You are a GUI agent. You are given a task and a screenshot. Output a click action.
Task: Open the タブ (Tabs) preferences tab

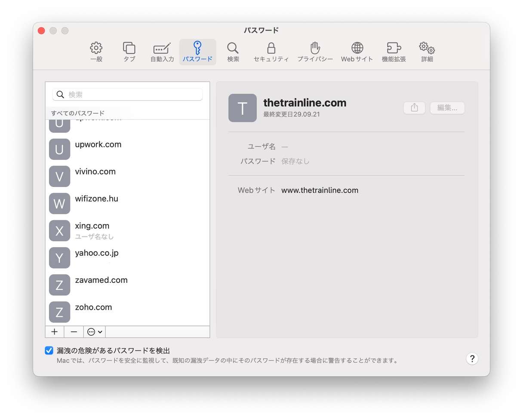pyautogui.click(x=129, y=52)
